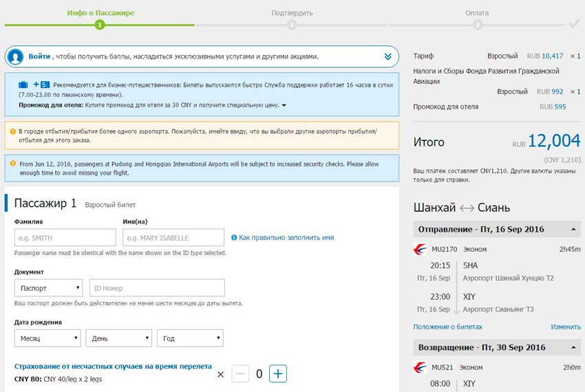
Task: Open the Год birth year dropdown
Action: pos(190,338)
